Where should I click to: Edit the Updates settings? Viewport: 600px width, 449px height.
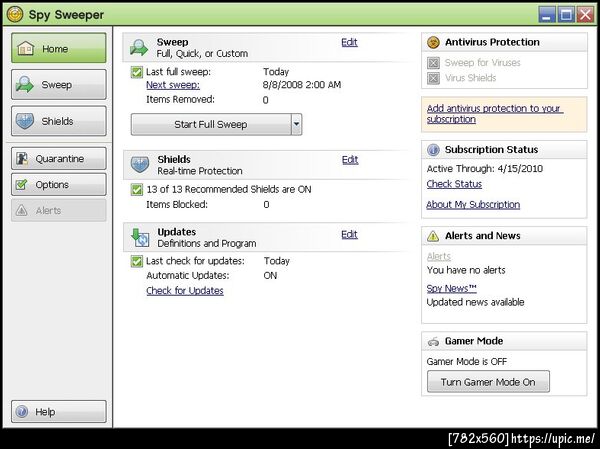(349, 234)
